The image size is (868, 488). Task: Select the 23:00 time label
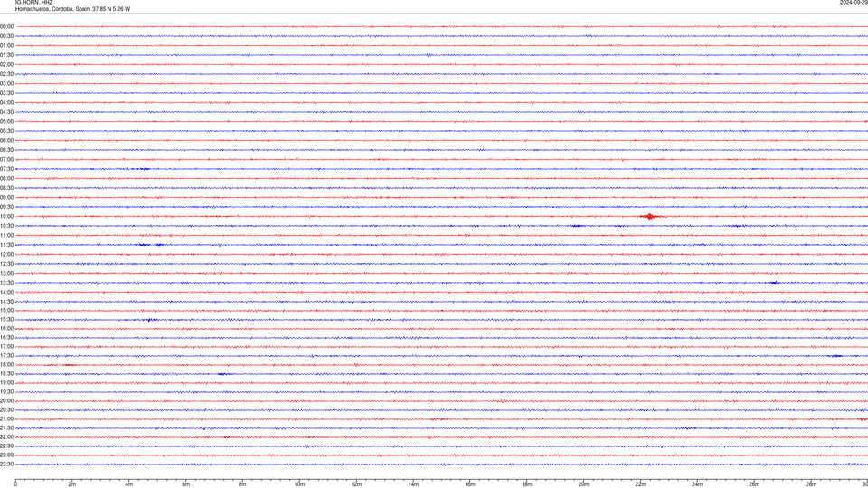click(6, 455)
